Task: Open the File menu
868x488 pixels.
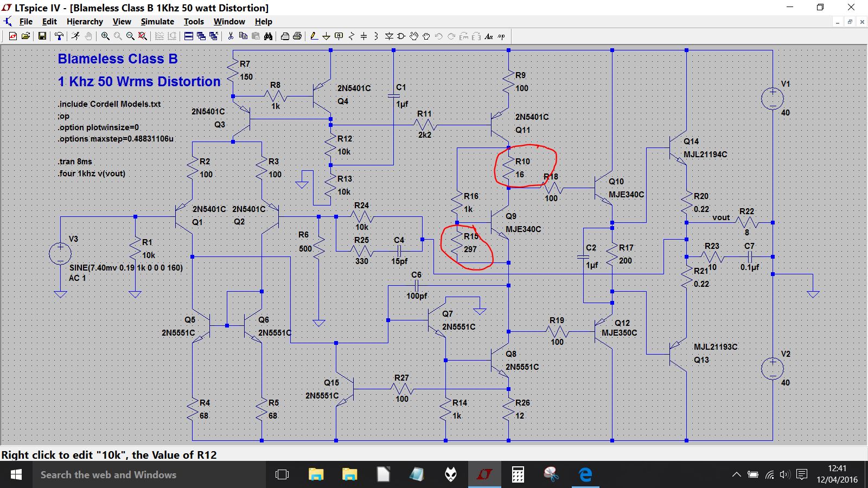Action: click(26, 22)
